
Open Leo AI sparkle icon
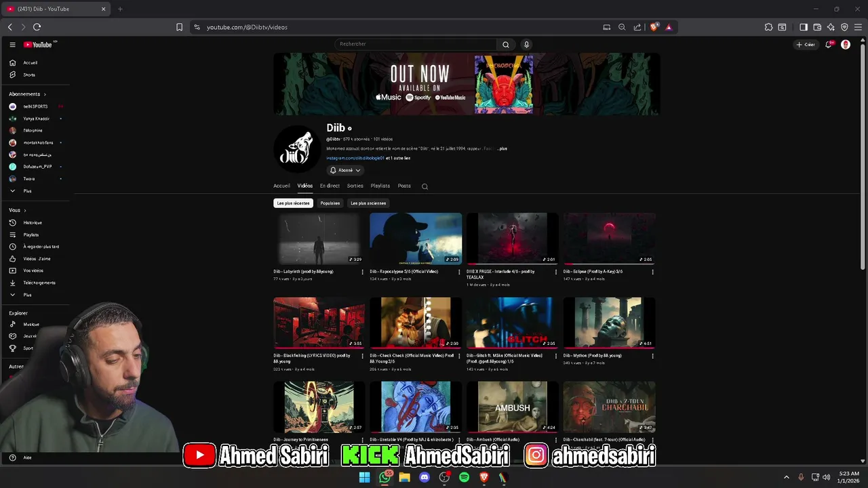[x=831, y=27]
